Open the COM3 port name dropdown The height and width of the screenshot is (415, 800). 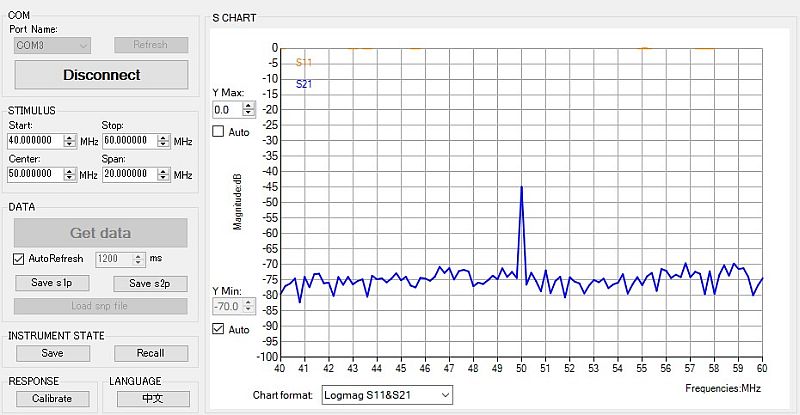[x=51, y=45]
